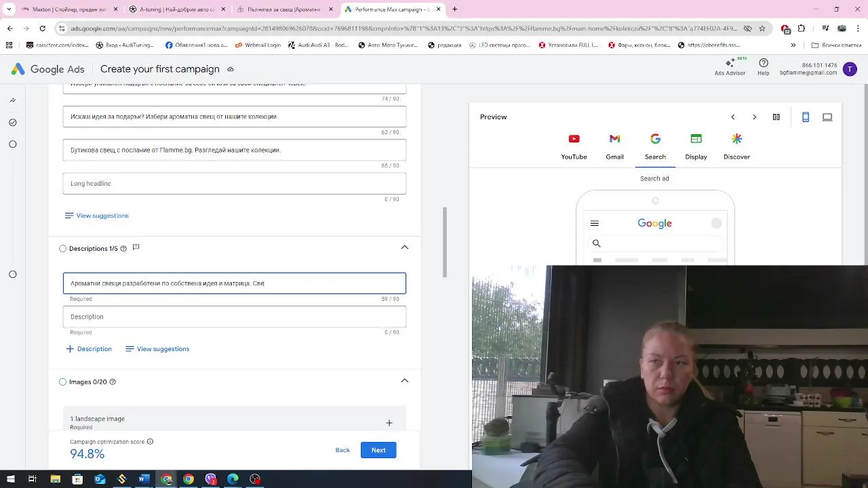Open Viber from the taskbar
Screen dimensions: 868x488
point(211,479)
